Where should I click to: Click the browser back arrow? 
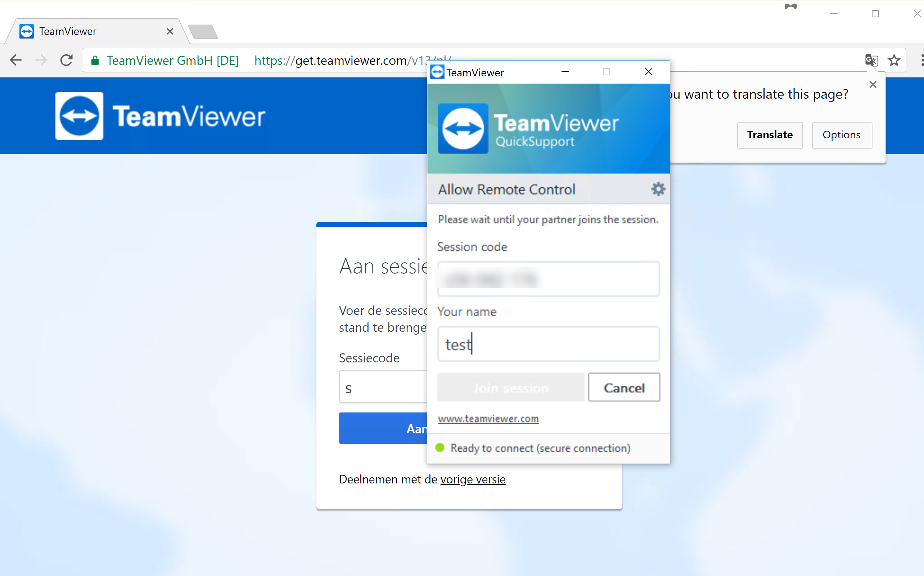click(16, 60)
